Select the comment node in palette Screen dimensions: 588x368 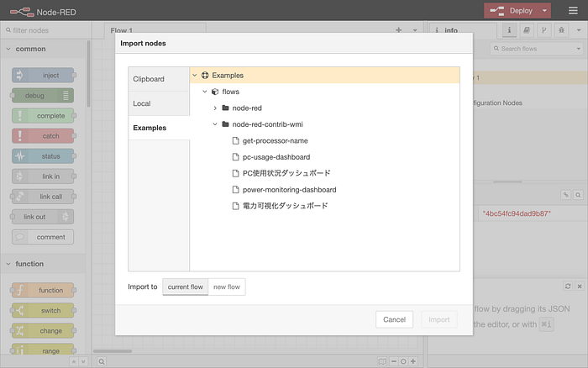pos(43,237)
